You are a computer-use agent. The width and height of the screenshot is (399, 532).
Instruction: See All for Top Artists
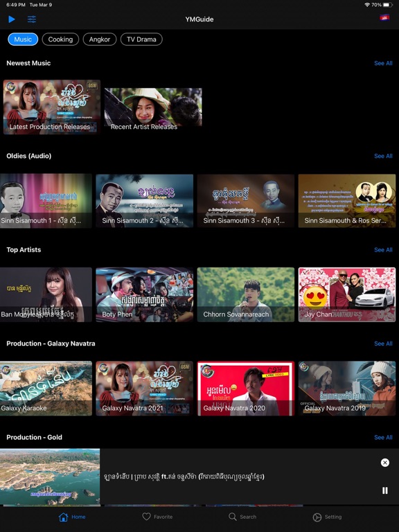(x=383, y=249)
